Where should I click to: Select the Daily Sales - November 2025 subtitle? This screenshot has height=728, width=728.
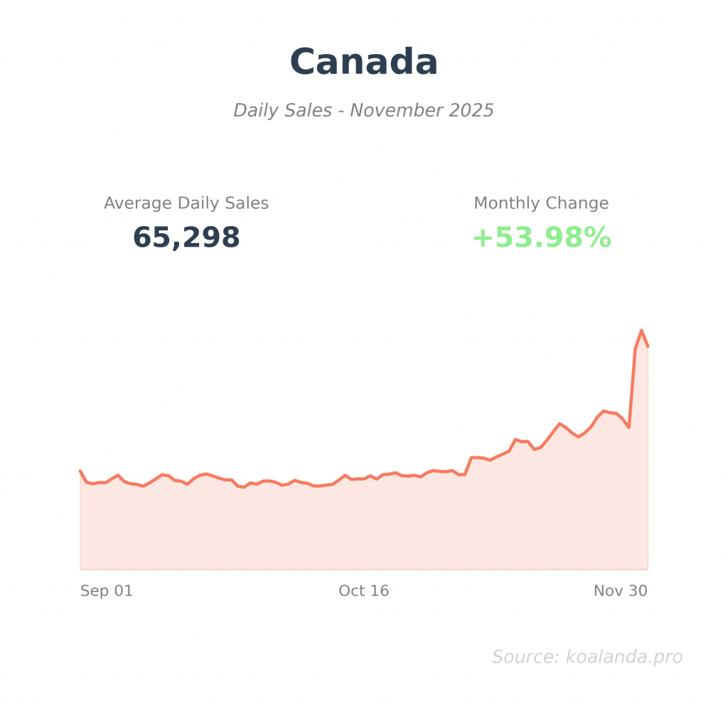363,111
